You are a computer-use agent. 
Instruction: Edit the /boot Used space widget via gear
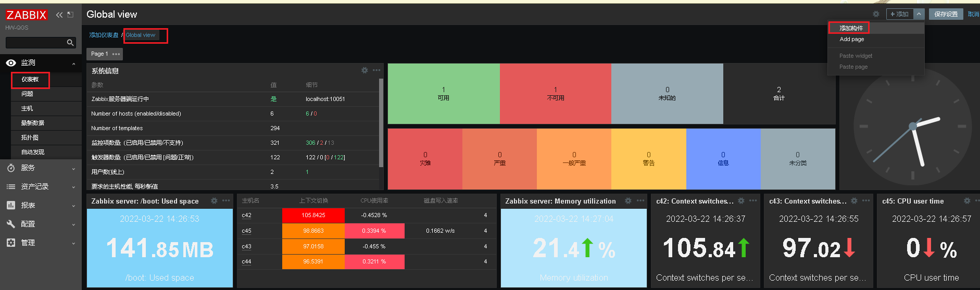coord(214,200)
